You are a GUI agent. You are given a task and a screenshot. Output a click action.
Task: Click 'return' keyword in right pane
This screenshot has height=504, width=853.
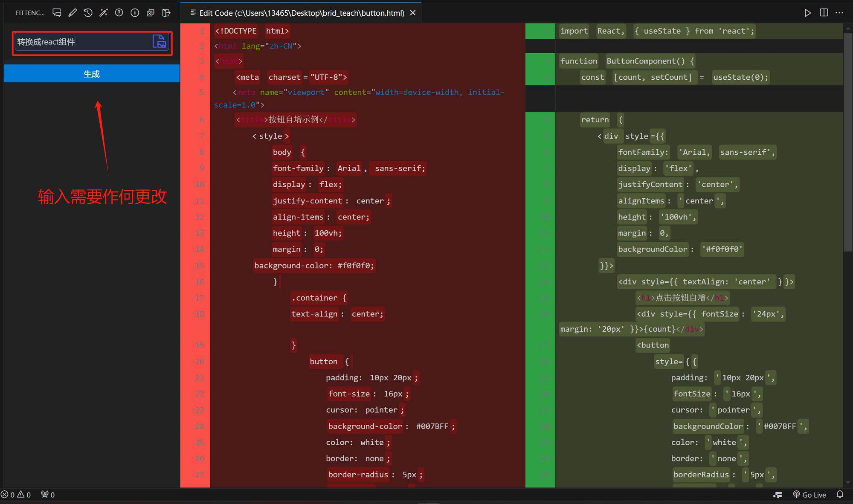[595, 120]
